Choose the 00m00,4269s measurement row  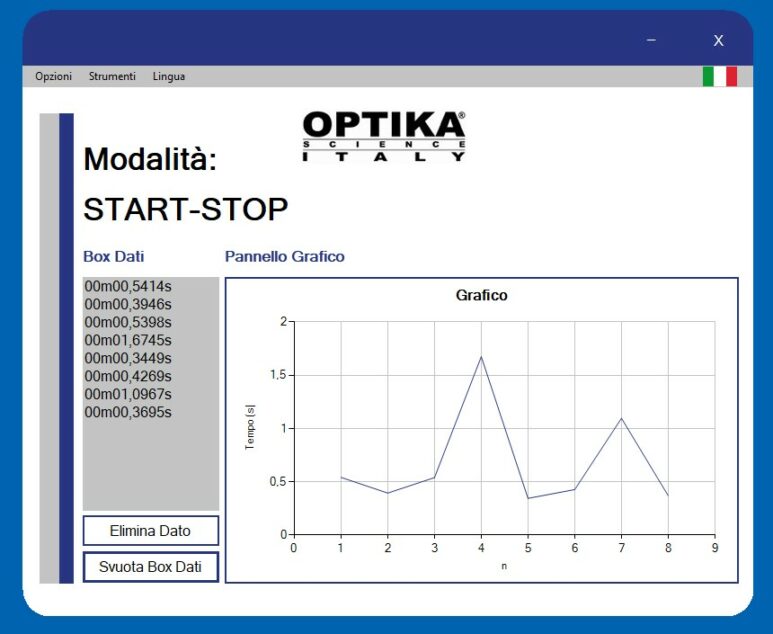tap(128, 376)
